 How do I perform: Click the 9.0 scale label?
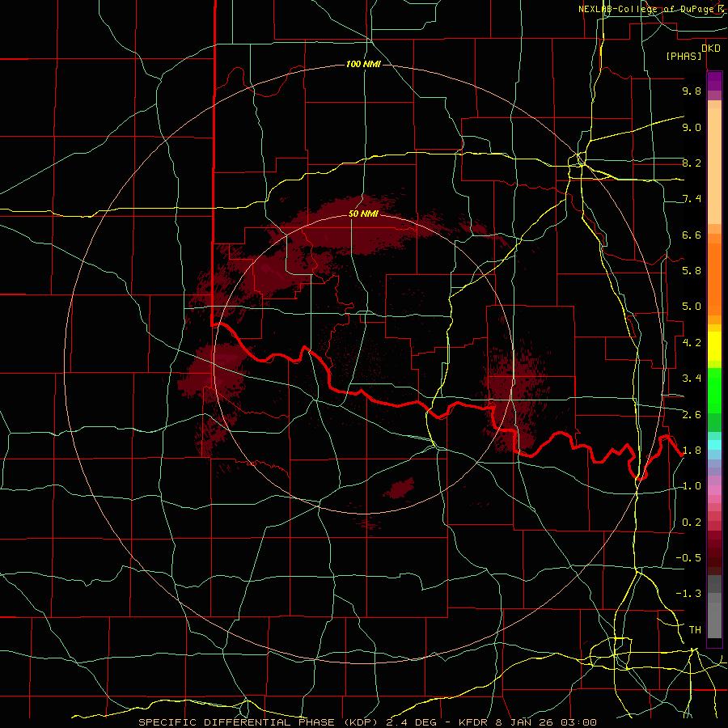(x=692, y=127)
